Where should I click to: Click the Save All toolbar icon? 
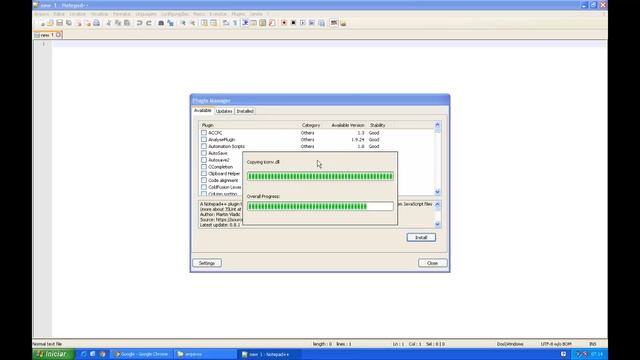[69, 23]
